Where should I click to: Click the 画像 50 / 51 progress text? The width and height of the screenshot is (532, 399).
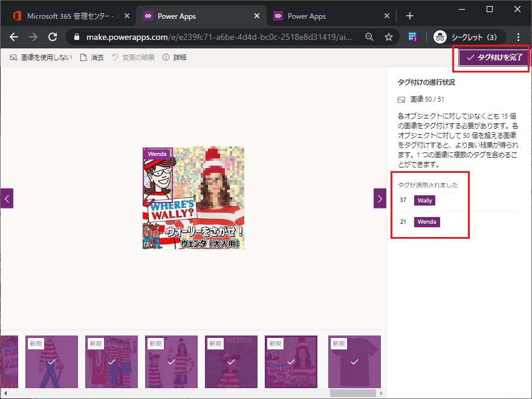tap(427, 99)
